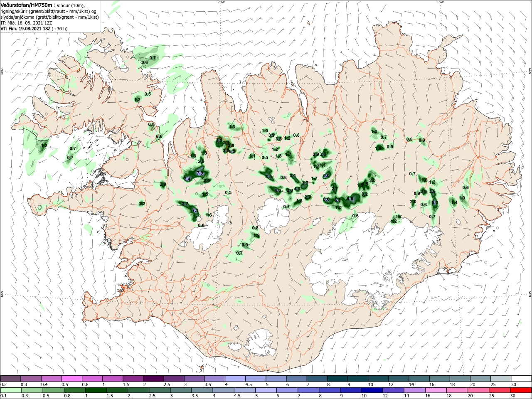The width and height of the screenshot is (532, 399).
Task: Click the 4.3 precipitation value on map
Action: click(297, 189)
